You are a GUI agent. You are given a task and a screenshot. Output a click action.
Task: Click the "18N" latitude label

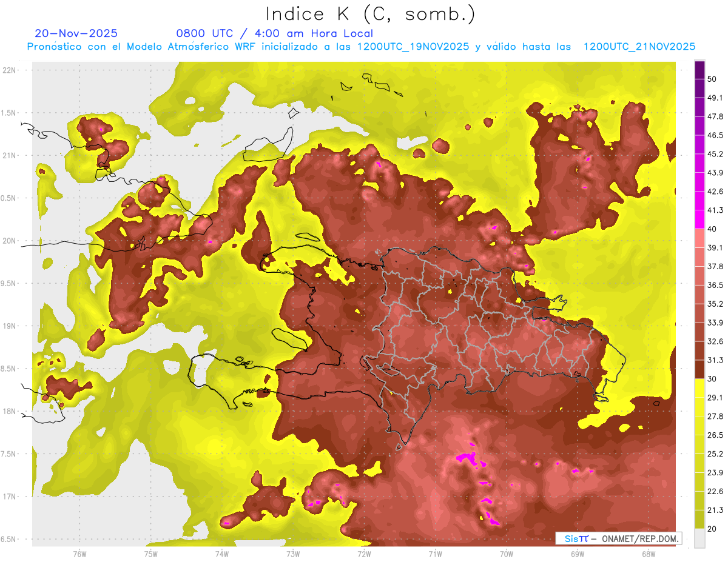pos(8,412)
